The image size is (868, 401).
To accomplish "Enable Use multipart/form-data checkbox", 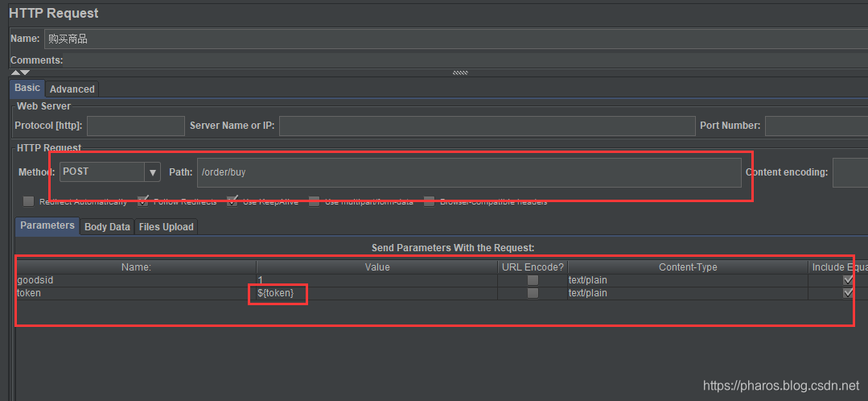I will point(315,201).
